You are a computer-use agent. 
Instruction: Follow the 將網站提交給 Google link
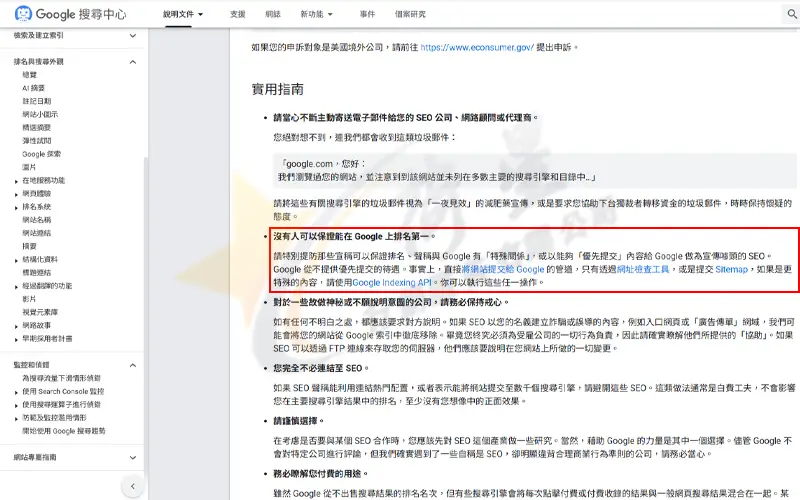[x=503, y=269]
